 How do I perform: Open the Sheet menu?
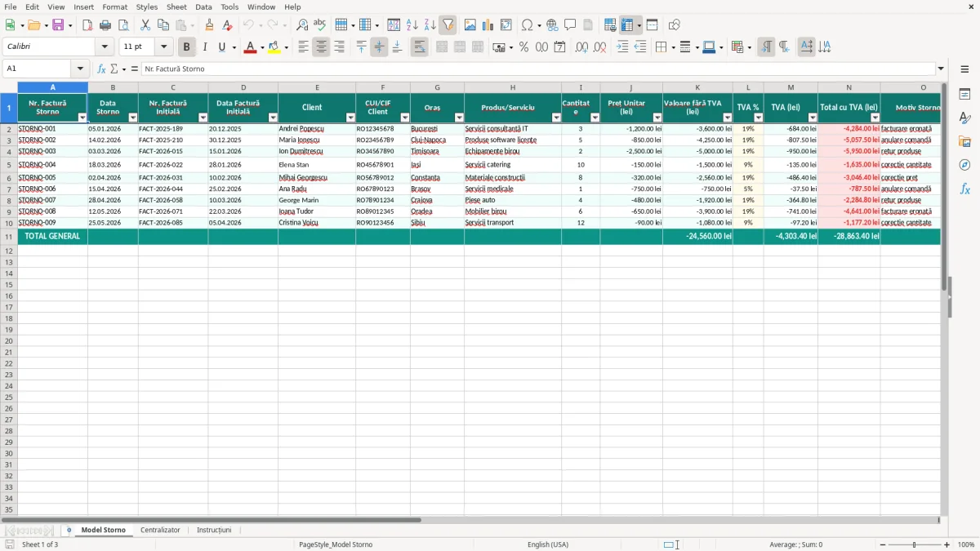click(176, 7)
